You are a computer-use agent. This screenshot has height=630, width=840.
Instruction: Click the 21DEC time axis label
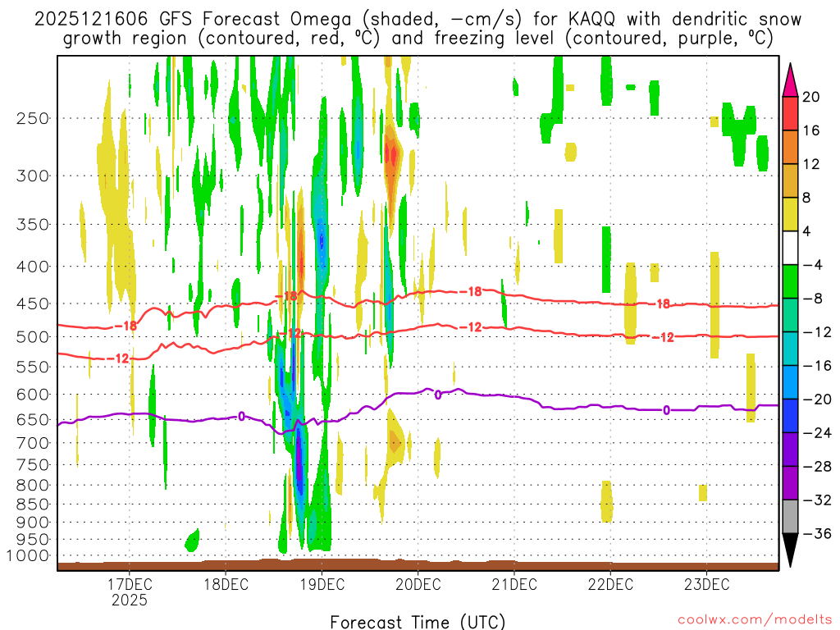coord(514,584)
